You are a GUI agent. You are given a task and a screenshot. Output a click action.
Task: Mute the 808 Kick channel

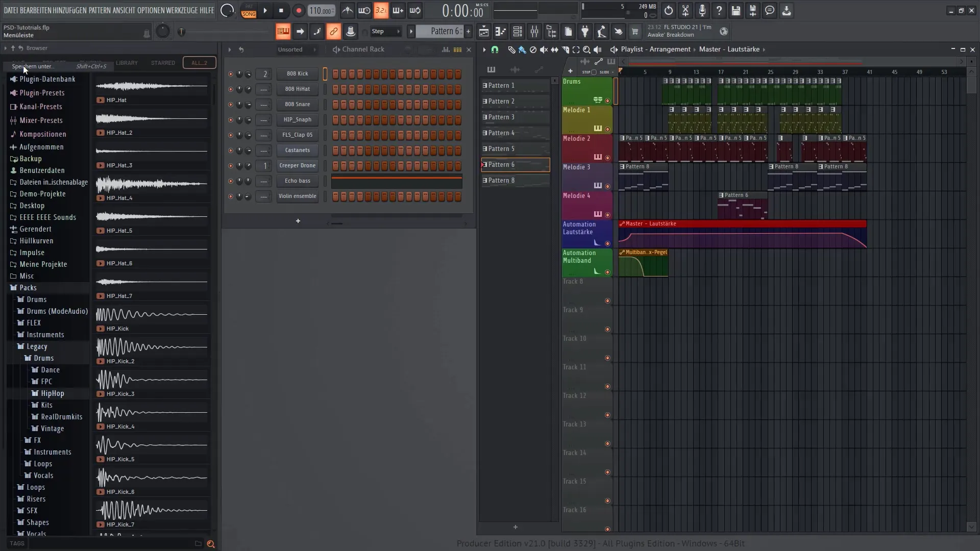[x=230, y=74]
